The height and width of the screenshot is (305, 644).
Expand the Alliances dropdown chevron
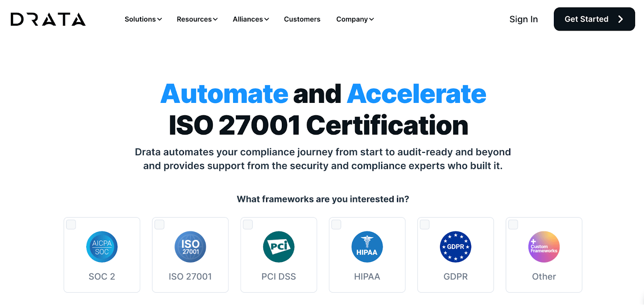(x=266, y=19)
